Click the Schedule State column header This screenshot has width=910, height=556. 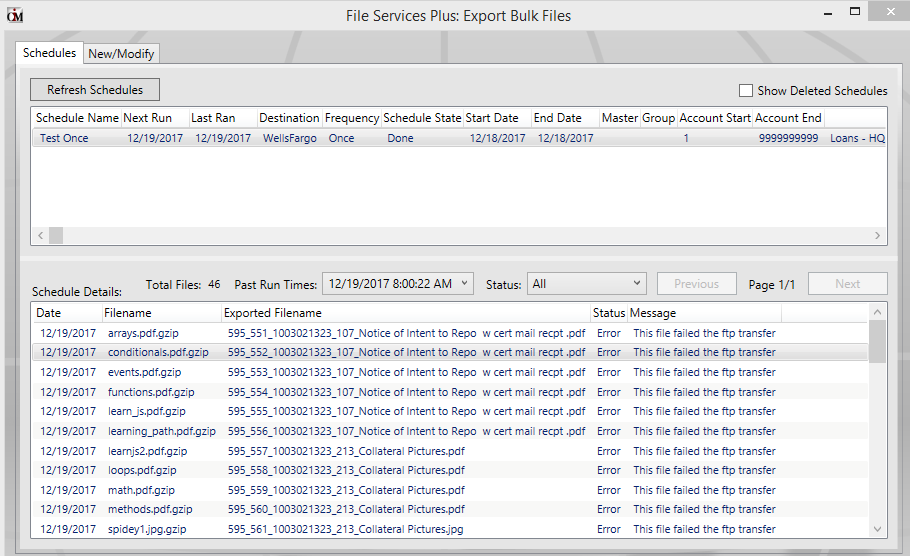422,118
